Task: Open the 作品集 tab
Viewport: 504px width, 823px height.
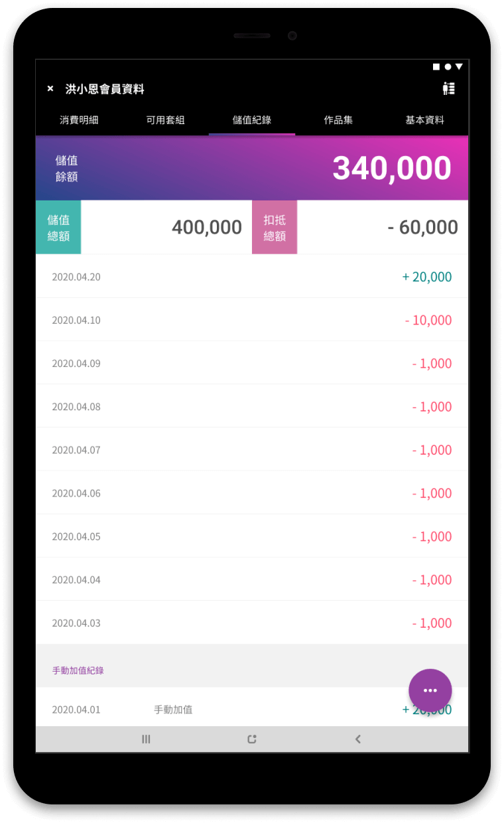Action: 338,120
